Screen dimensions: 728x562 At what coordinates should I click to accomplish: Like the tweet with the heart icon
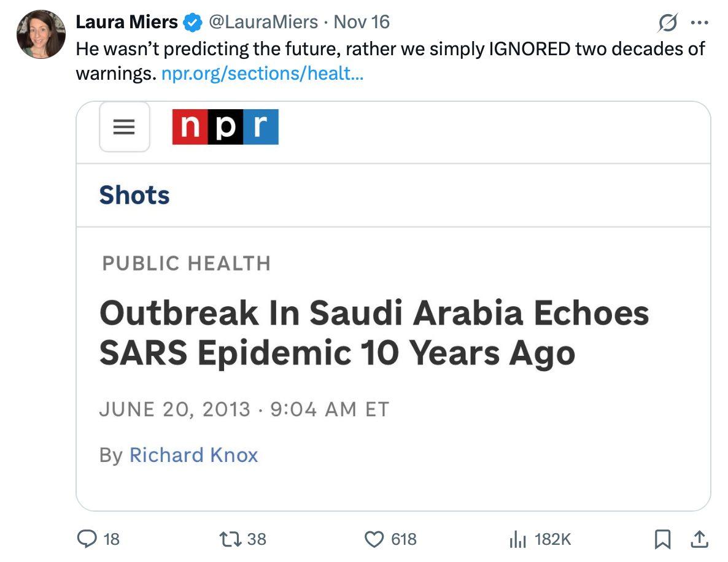pyautogui.click(x=374, y=540)
